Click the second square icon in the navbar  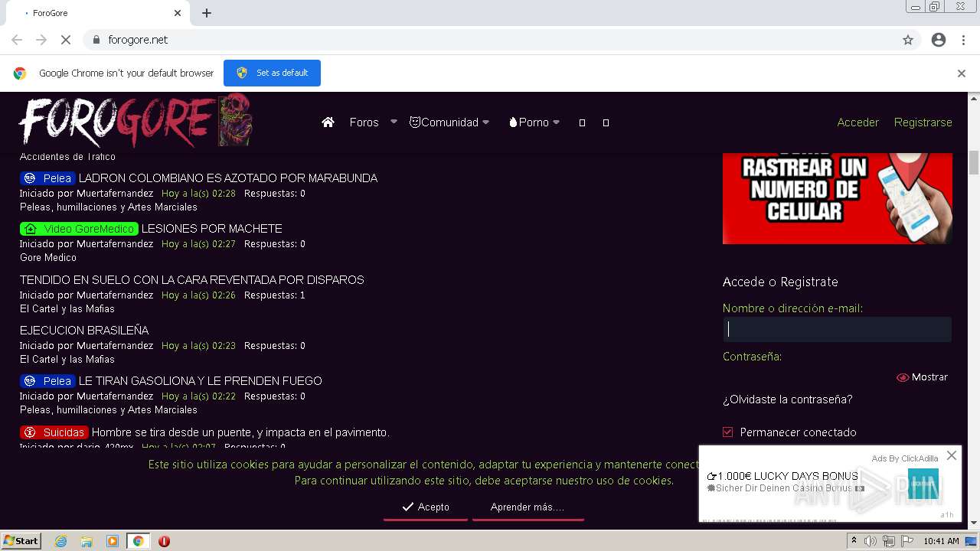(x=606, y=122)
